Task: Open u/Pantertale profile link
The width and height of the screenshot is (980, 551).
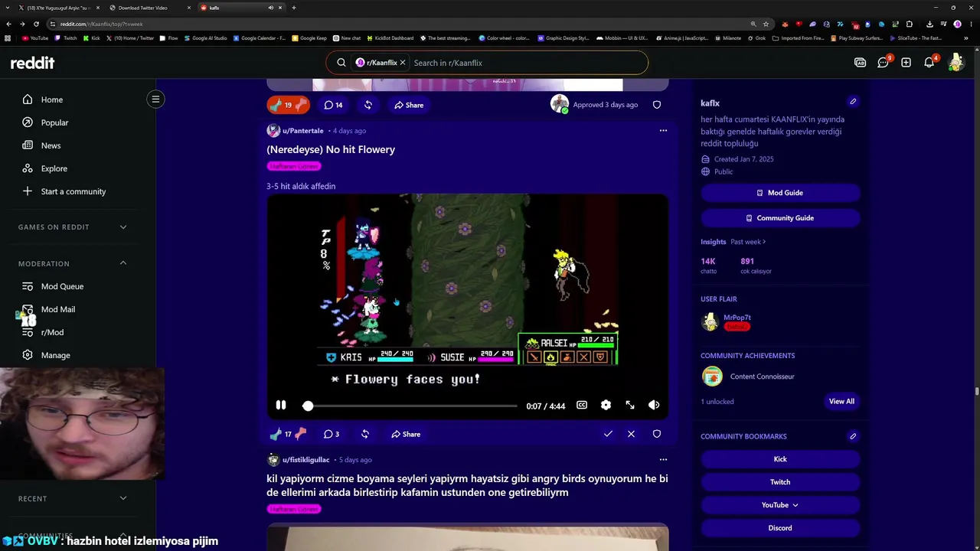Action: [x=303, y=131]
